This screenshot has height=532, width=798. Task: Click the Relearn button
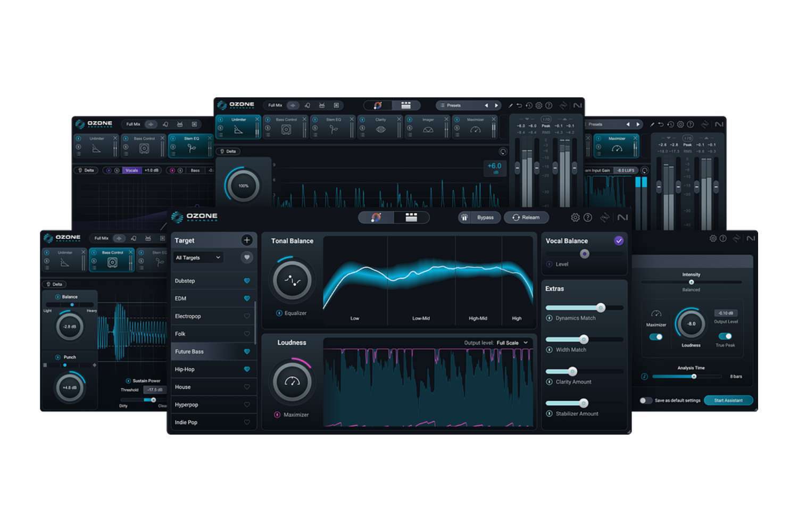[x=526, y=217]
